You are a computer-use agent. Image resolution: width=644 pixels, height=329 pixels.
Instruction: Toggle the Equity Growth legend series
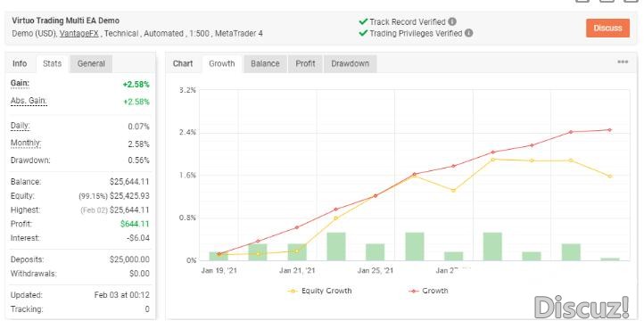(320, 291)
